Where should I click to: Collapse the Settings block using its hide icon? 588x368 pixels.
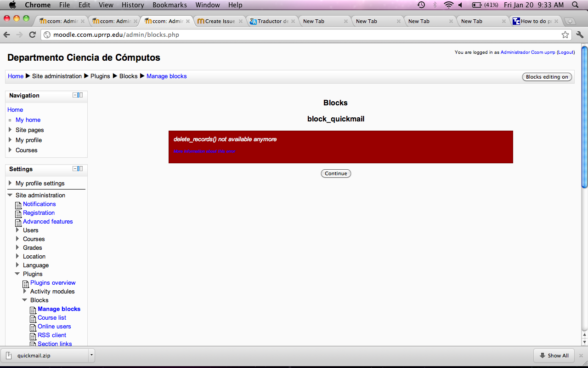click(75, 169)
